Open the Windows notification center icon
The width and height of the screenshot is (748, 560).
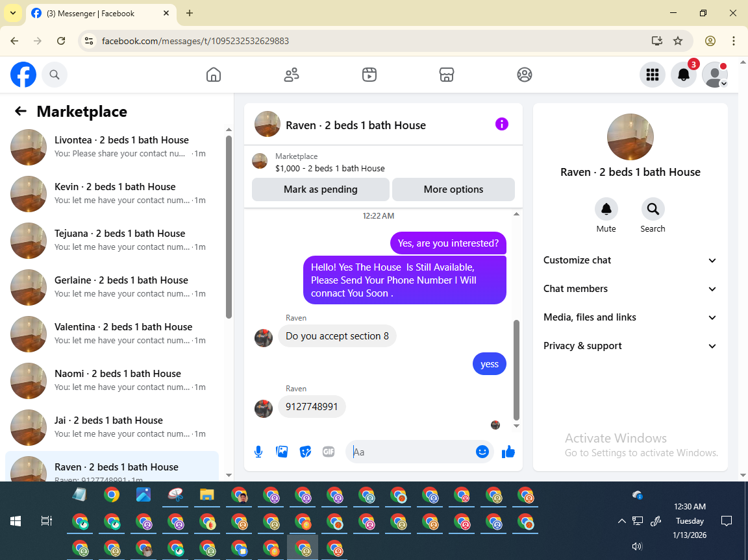[726, 521]
